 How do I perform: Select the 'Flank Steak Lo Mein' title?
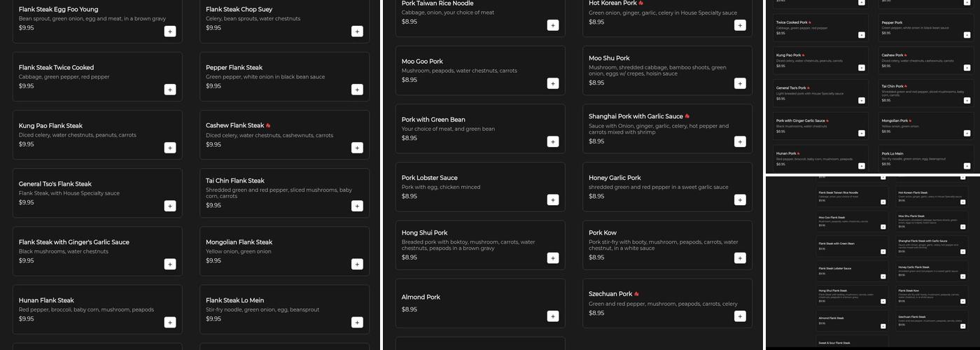(x=234, y=300)
